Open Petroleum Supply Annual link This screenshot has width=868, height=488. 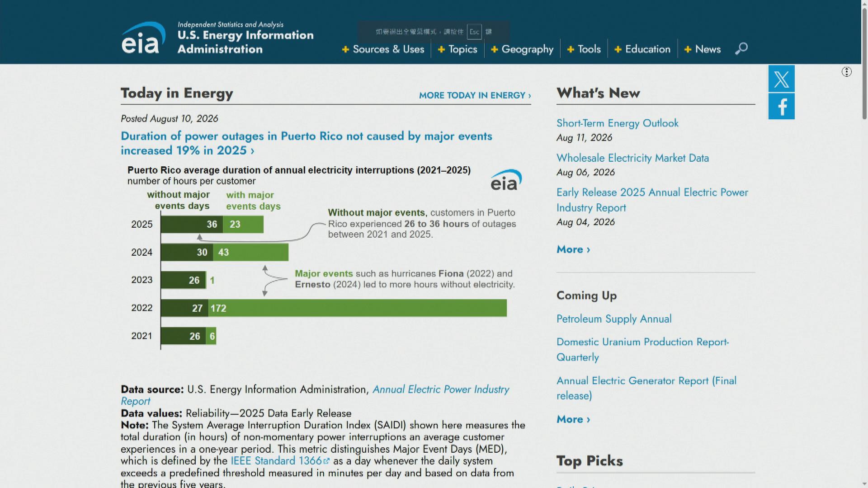pyautogui.click(x=614, y=319)
